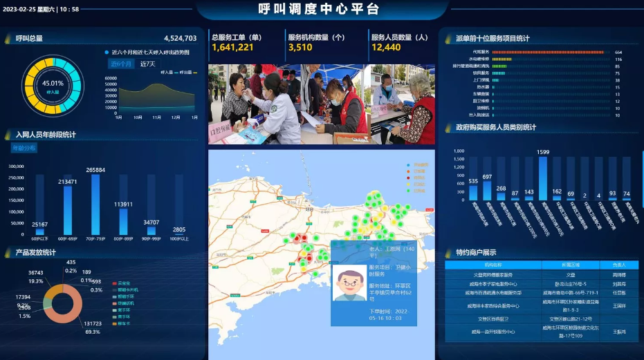Click the 呼叫调度中心平台 title banner
This screenshot has height=360, width=644.
tap(319, 9)
